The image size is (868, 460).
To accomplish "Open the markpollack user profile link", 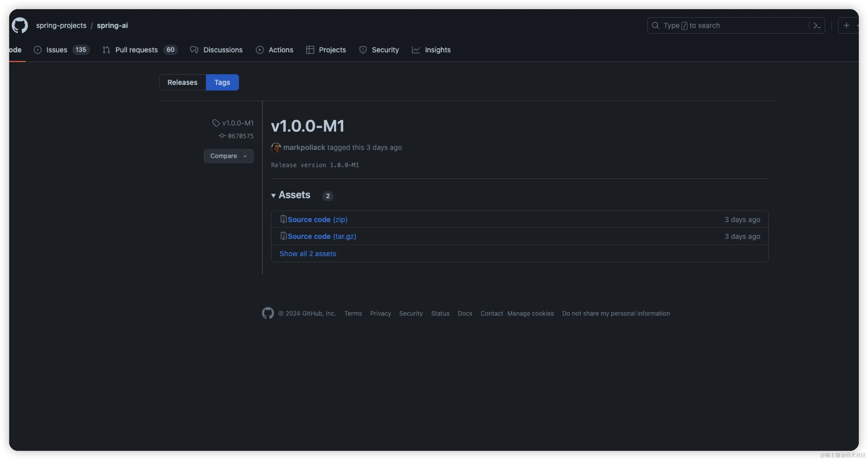I will (304, 147).
